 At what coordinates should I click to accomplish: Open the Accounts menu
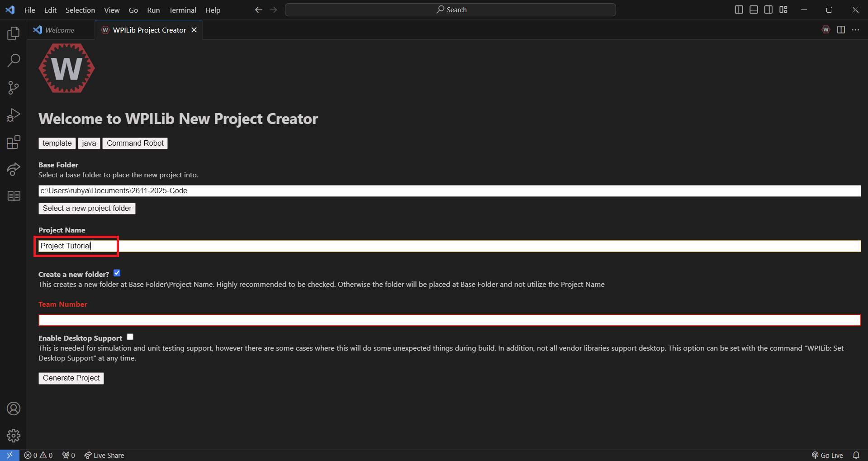click(14, 409)
